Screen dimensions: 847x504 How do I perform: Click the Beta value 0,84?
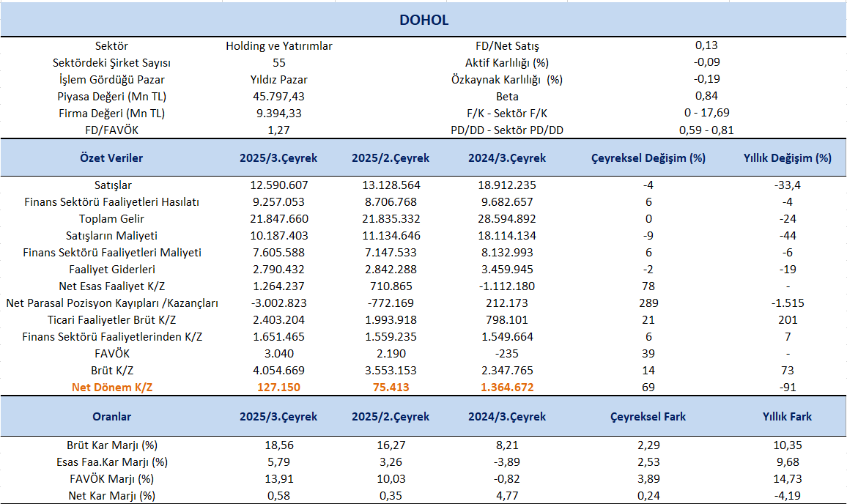coord(706,97)
